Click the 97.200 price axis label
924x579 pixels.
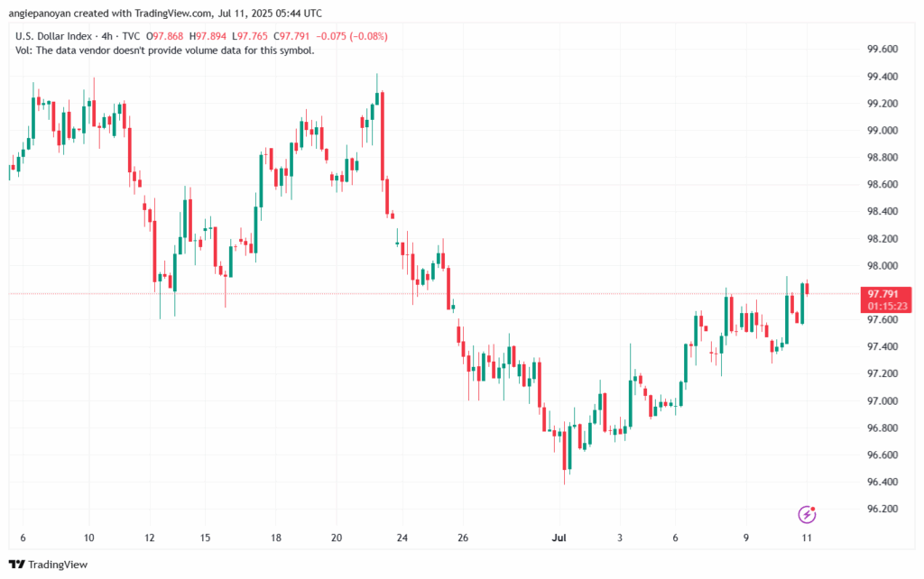click(882, 374)
